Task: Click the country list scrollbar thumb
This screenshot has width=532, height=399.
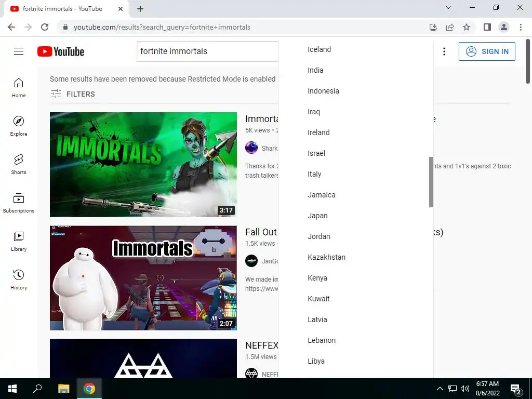Action: (431, 182)
